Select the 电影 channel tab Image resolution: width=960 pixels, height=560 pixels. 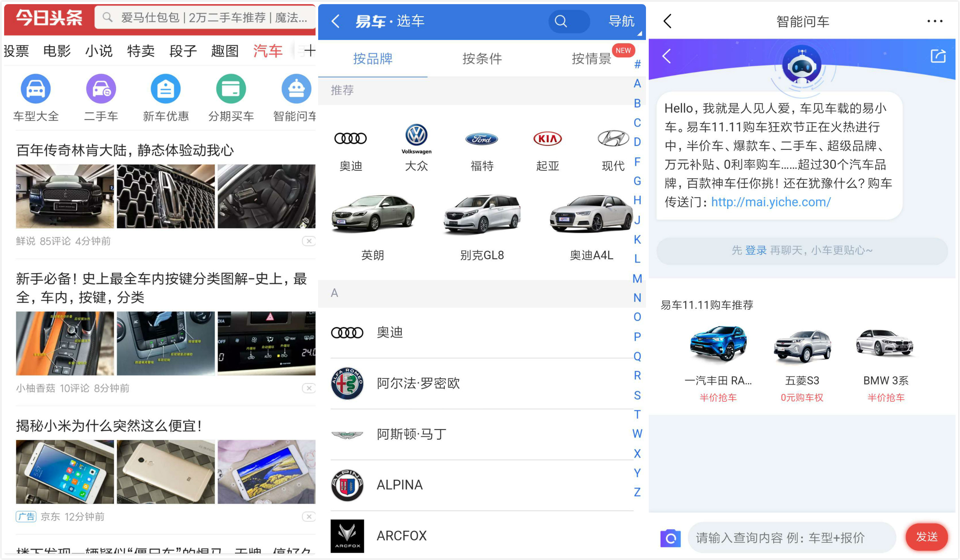[x=57, y=51]
